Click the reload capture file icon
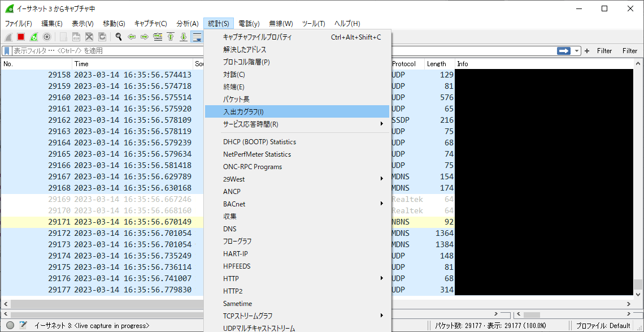The image size is (644, 332). click(x=102, y=37)
